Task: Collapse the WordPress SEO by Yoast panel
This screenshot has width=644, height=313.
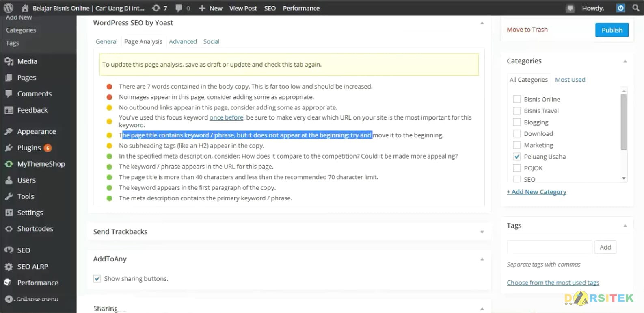Action: (x=482, y=23)
